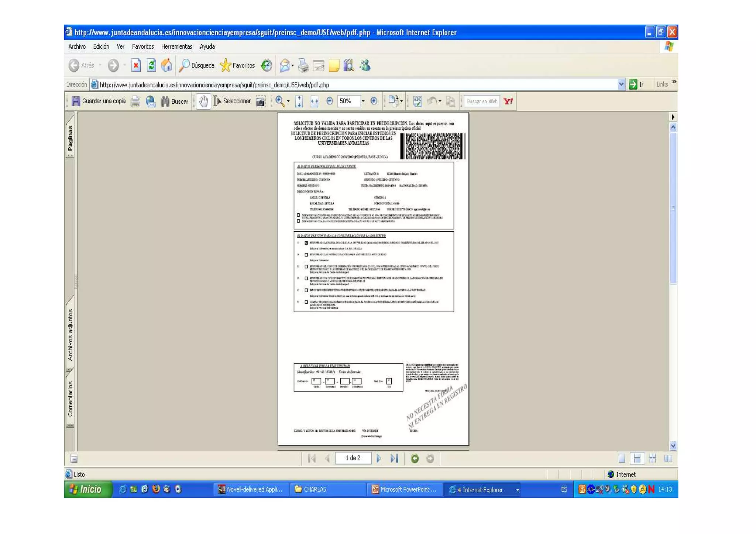Click the browser Refresh icon

(151, 65)
